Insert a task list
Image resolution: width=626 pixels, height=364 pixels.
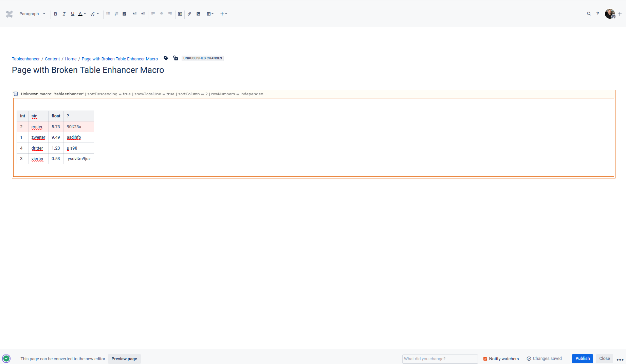click(124, 14)
